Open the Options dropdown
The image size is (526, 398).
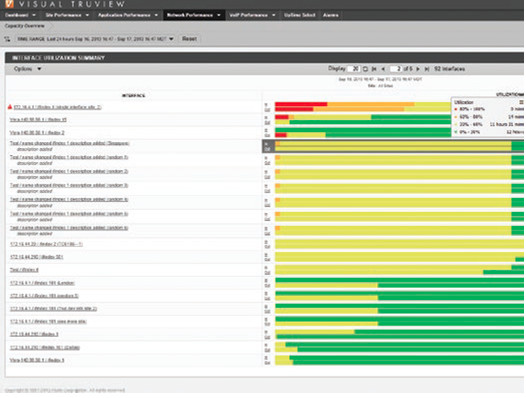coord(27,69)
